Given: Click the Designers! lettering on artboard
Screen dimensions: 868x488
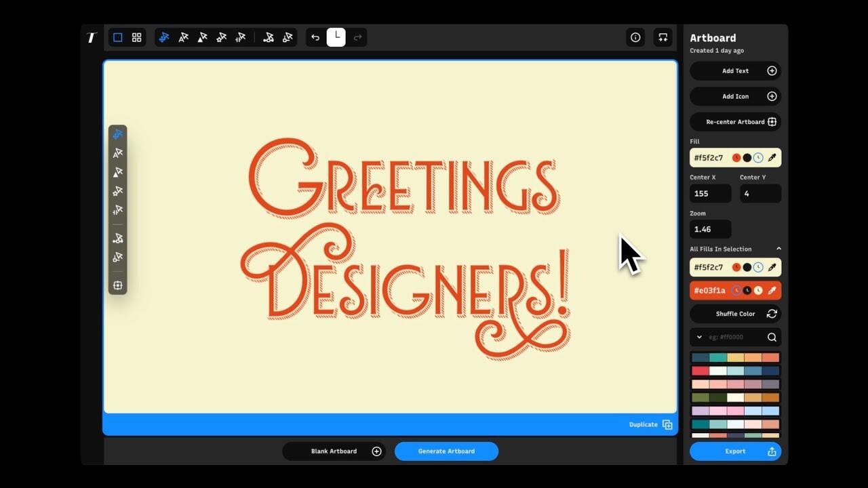Looking at the screenshot, I should tap(406, 290).
